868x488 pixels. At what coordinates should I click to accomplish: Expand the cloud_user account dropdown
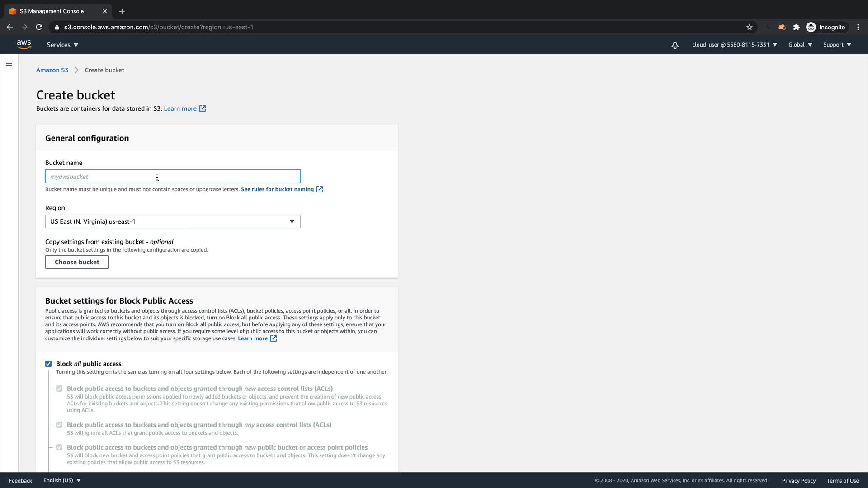click(x=734, y=45)
